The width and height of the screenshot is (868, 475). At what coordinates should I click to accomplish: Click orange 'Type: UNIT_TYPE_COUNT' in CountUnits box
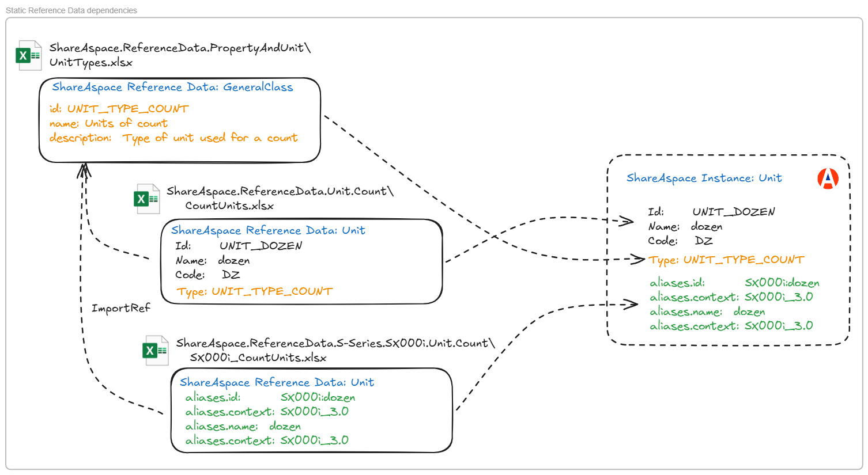click(254, 291)
